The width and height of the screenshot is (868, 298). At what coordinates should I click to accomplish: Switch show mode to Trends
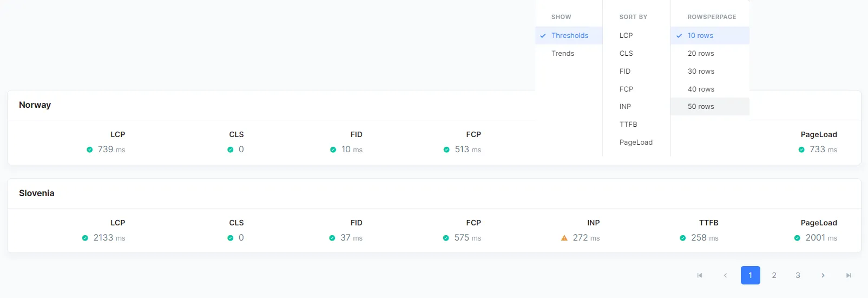563,54
